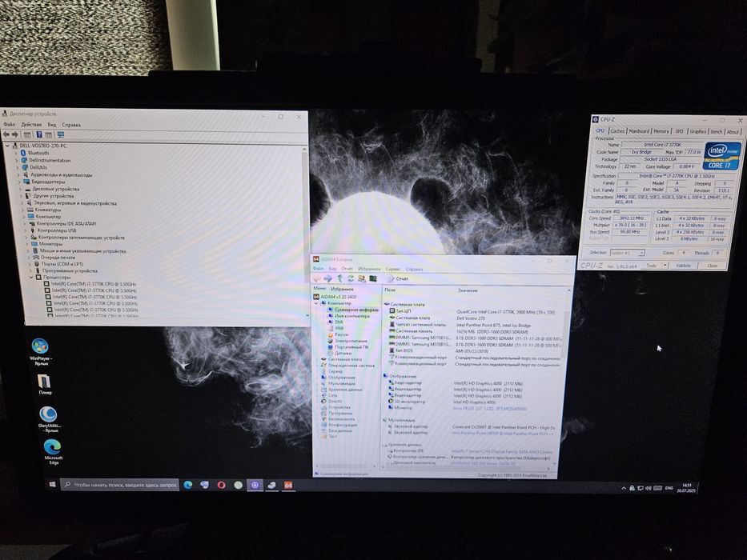747x560 pixels.
Task: Open About tab in CPU-Z
Action: [x=733, y=132]
